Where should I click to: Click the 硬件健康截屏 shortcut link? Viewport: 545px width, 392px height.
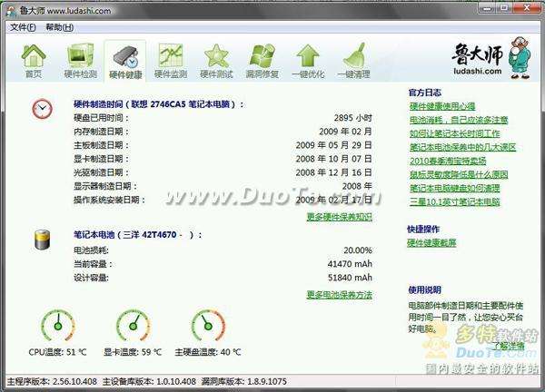431,242
